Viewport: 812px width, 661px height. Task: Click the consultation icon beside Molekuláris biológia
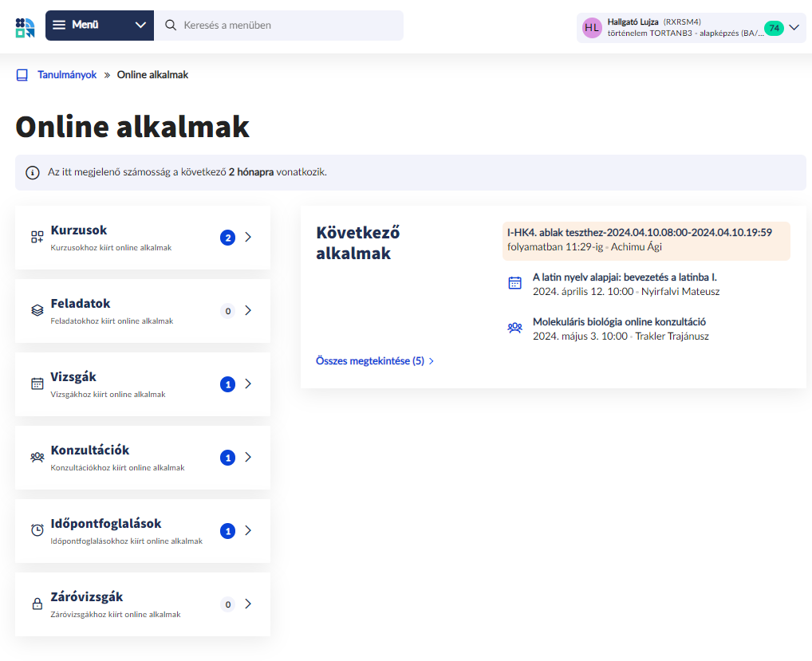click(514, 327)
